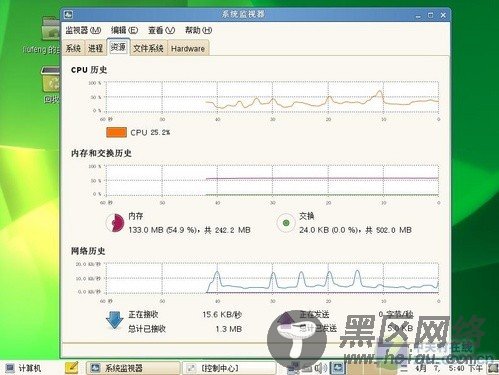This screenshot has width=499, height=375.
Task: Minimize the 系统监视器 window
Action: pos(419,16)
